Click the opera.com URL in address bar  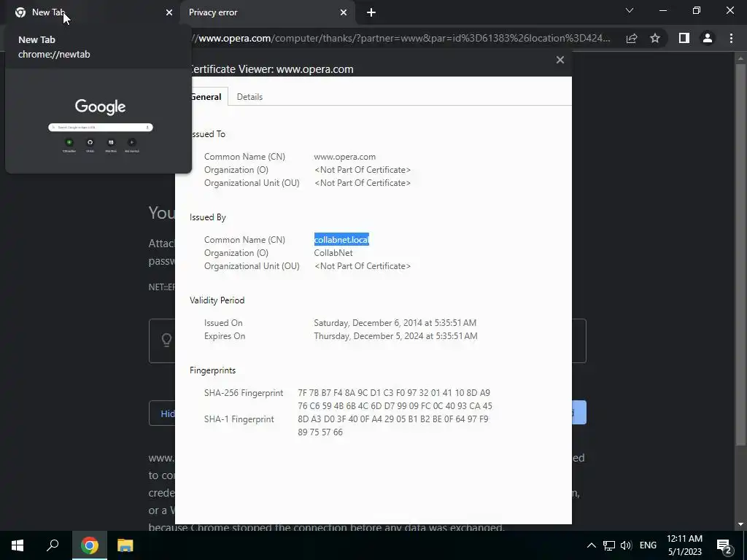click(x=400, y=38)
